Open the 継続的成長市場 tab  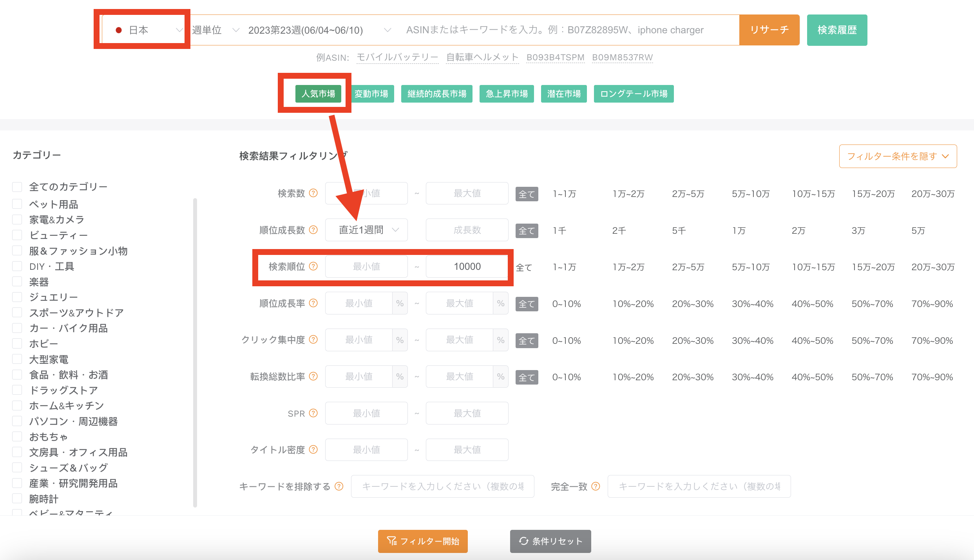tap(437, 94)
